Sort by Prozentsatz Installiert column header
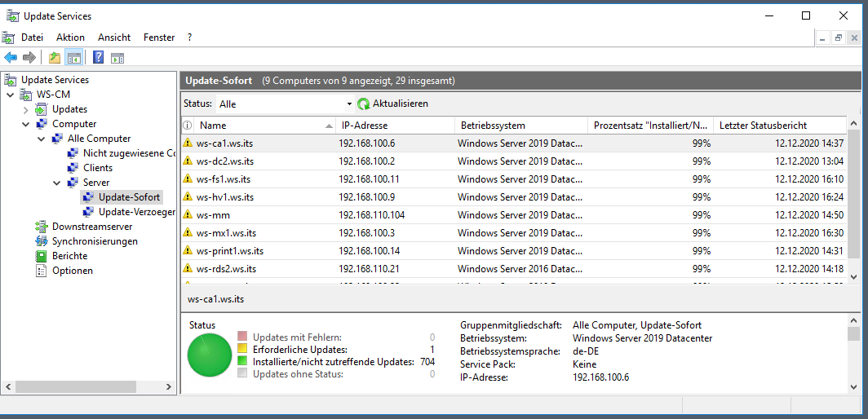This screenshot has width=868, height=419. click(650, 125)
